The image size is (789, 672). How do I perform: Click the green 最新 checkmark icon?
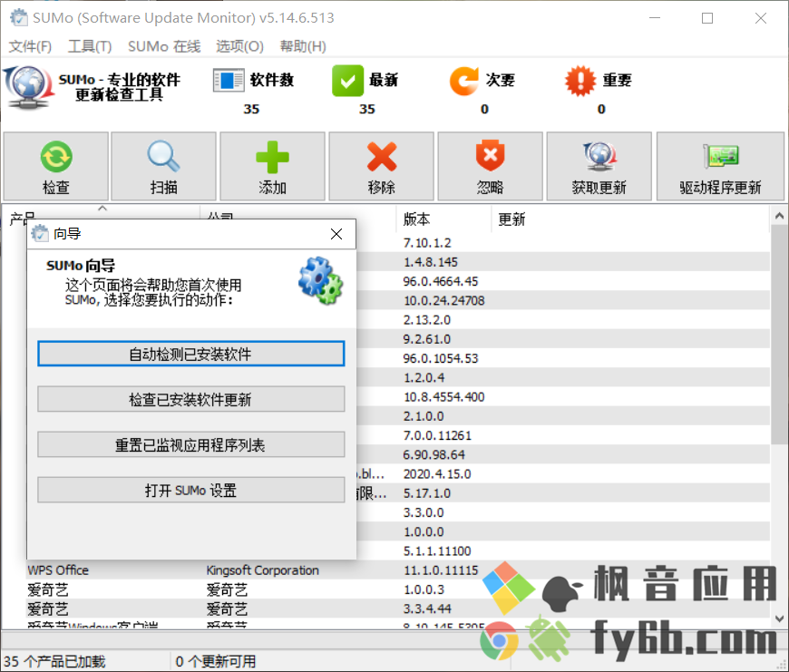(x=347, y=81)
